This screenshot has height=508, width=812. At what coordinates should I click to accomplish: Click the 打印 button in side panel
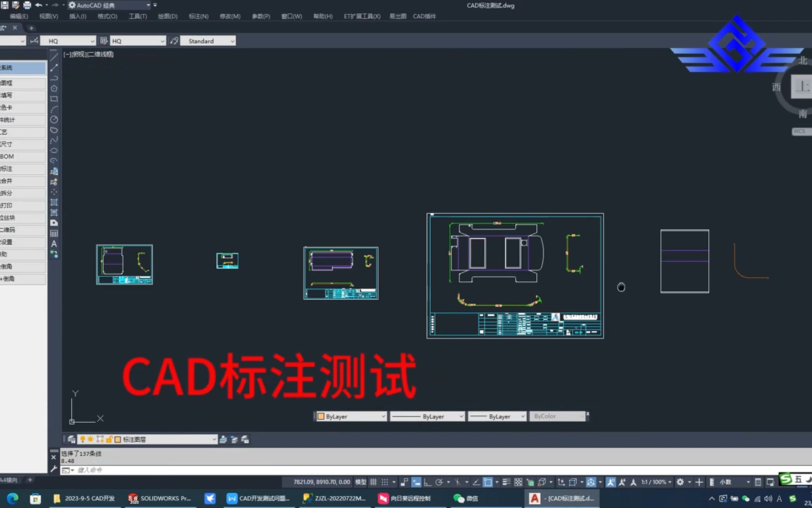(x=23, y=205)
